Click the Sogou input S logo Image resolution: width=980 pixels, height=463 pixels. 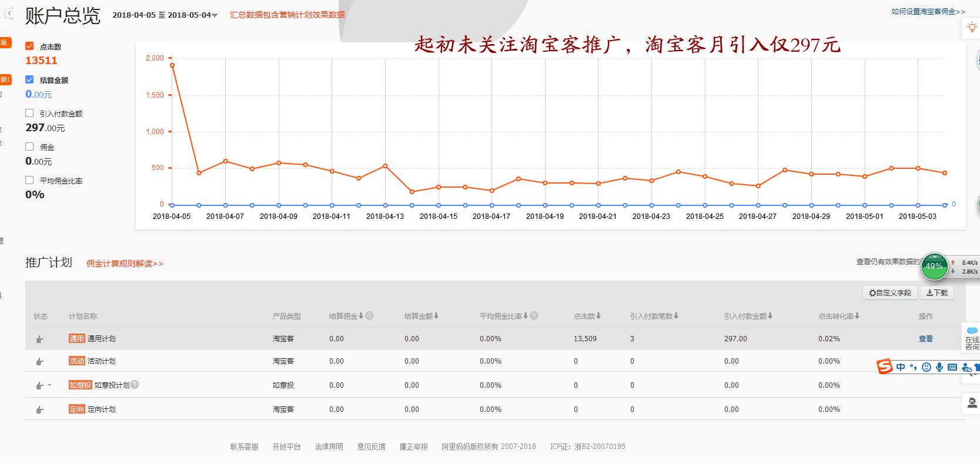coord(885,367)
